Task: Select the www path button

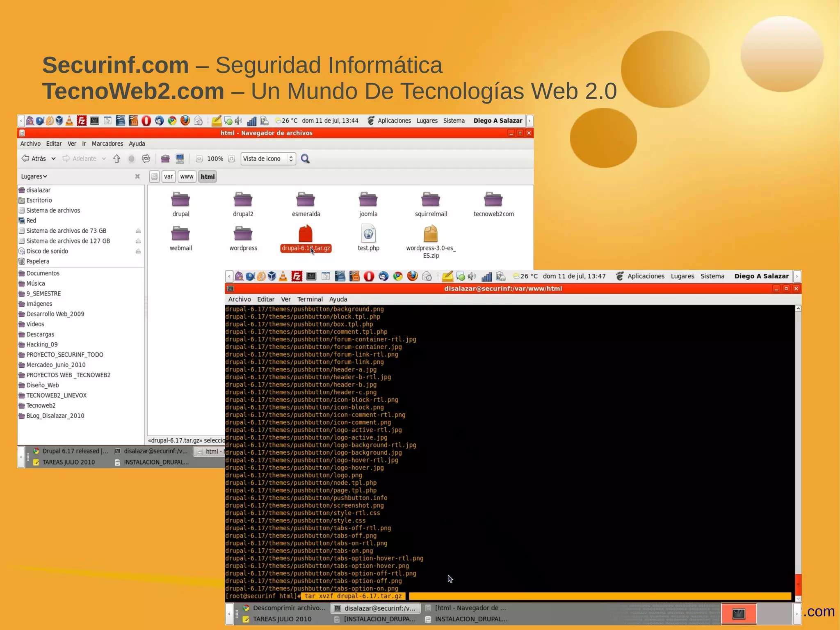Action: click(x=187, y=176)
